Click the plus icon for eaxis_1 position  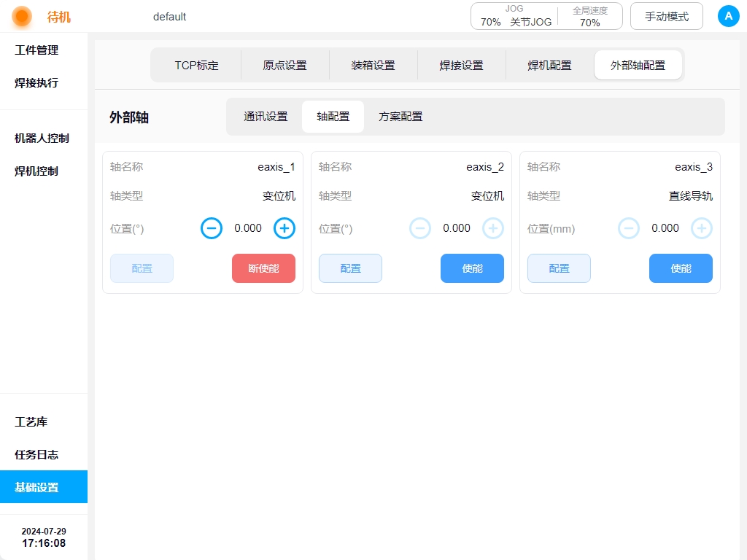coord(285,228)
